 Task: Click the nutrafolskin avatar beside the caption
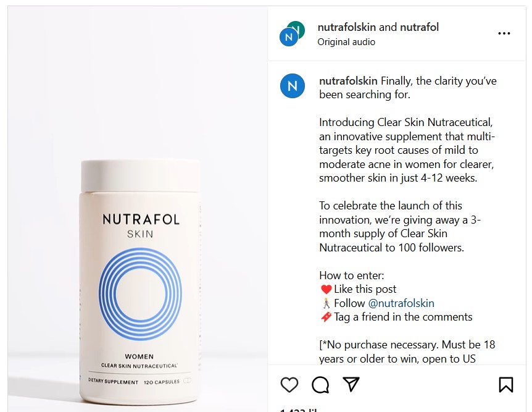tap(293, 86)
